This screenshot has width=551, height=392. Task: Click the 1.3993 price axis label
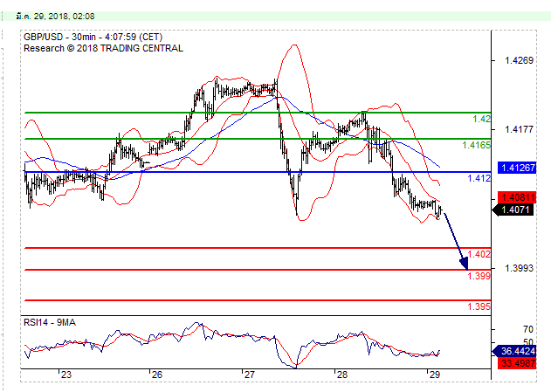click(519, 268)
